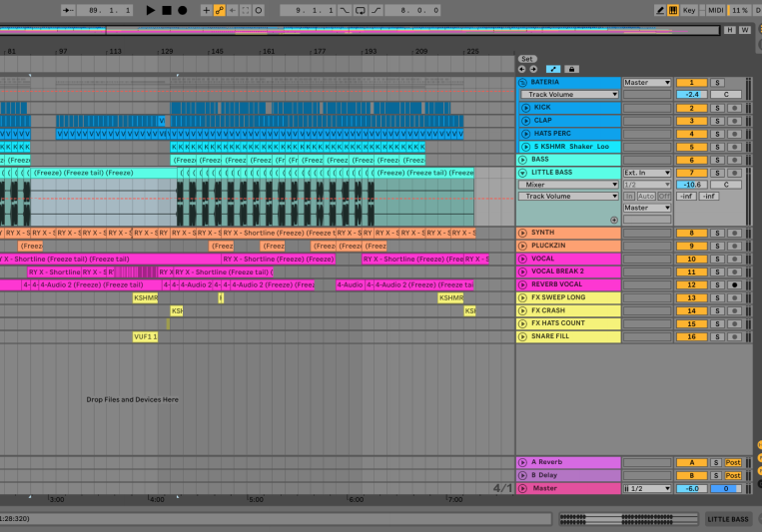Viewport: 762px width, 532px height.
Task: Click the Set locator button
Action: (526, 59)
